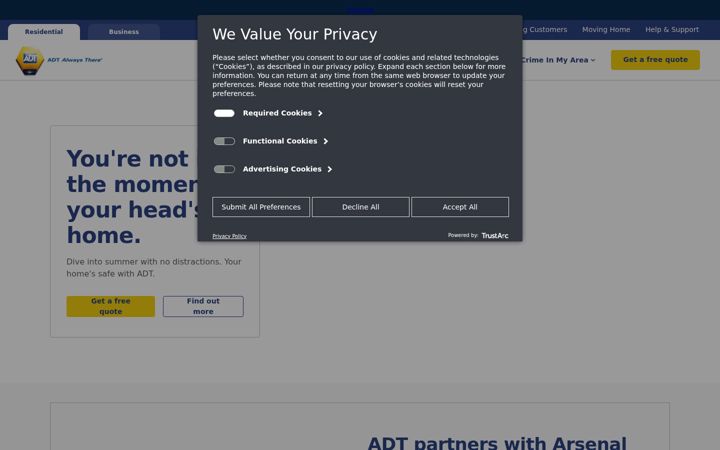Click the Find out more button
Screen dimensions: 720x450
click(203, 306)
